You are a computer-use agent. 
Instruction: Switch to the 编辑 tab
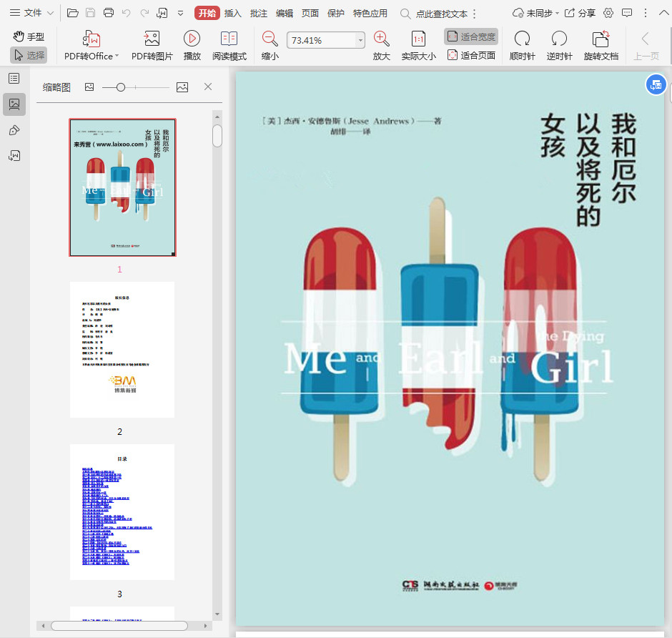pos(284,14)
